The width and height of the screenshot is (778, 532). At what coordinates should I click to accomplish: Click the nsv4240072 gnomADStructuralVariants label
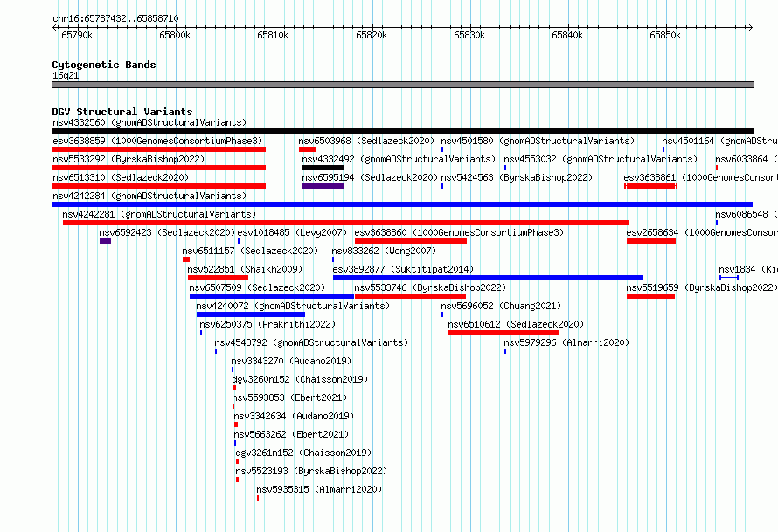pyautogui.click(x=293, y=306)
